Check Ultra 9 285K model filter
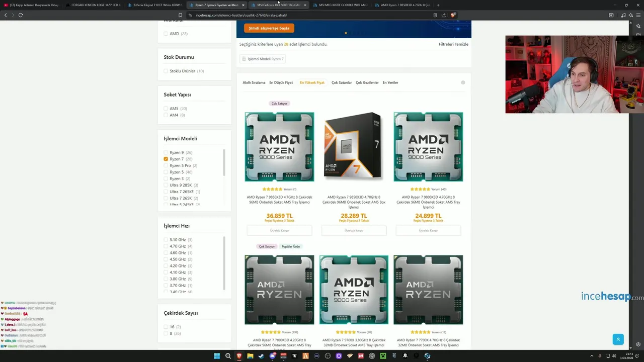The width and height of the screenshot is (644, 362). (166, 185)
